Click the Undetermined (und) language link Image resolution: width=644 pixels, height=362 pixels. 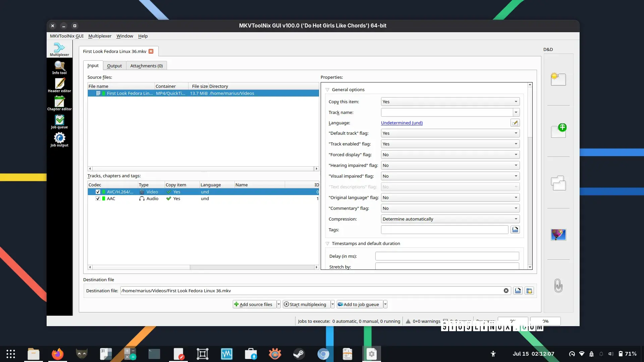click(402, 123)
